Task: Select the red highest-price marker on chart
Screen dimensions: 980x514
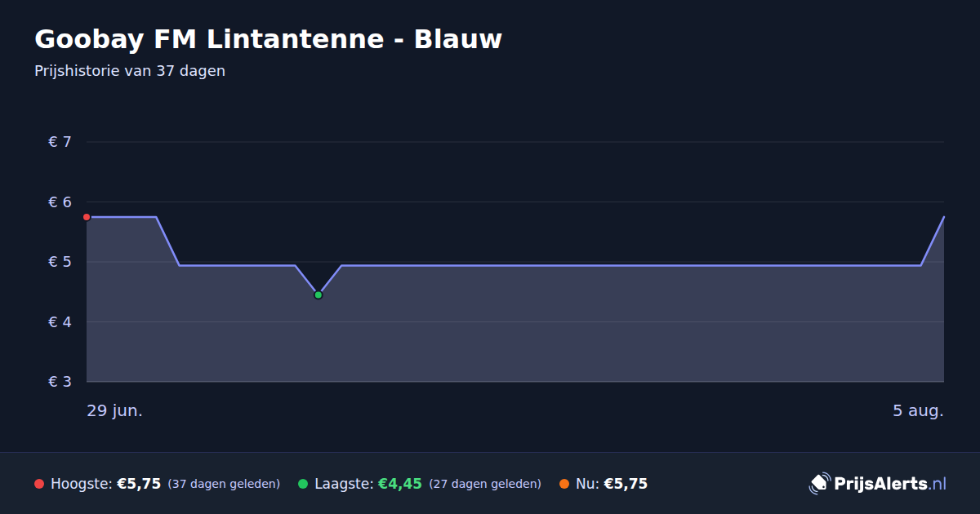Action: point(87,217)
